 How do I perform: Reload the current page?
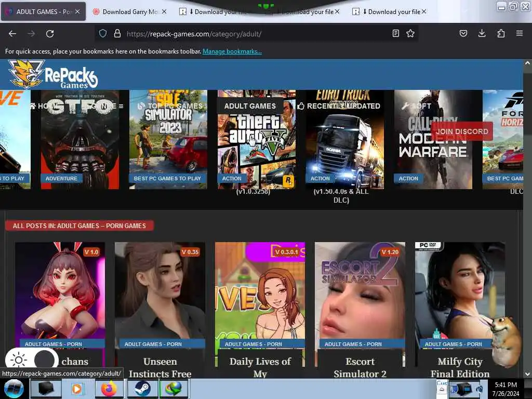(50, 34)
